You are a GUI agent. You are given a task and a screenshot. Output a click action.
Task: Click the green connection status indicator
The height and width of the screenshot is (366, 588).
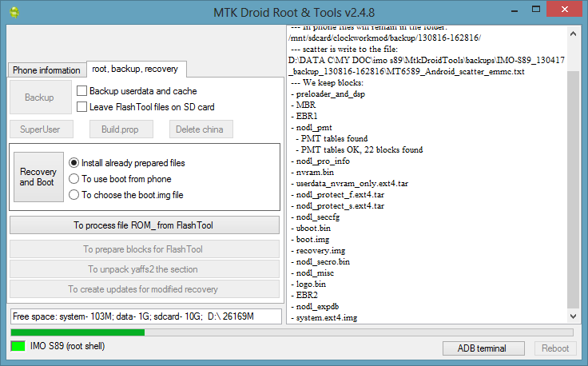tap(18, 346)
